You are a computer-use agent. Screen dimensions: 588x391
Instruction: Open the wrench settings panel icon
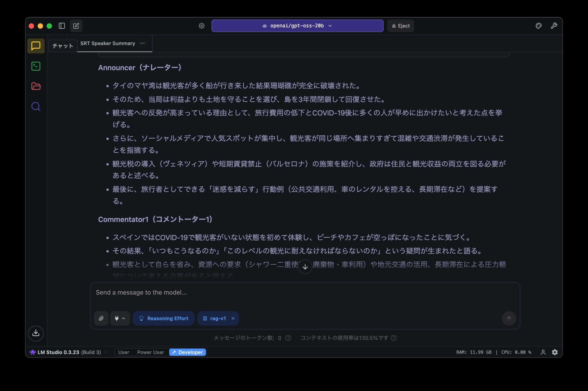[x=554, y=26]
